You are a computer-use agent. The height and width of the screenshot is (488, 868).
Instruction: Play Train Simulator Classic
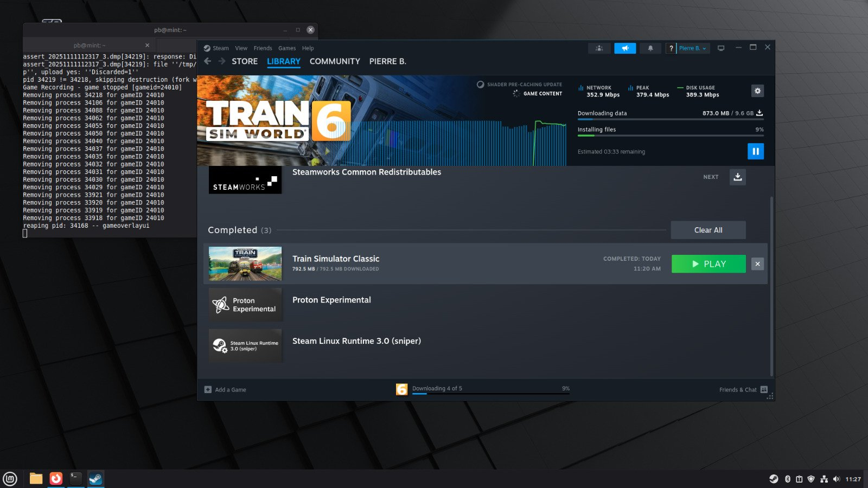click(x=709, y=264)
